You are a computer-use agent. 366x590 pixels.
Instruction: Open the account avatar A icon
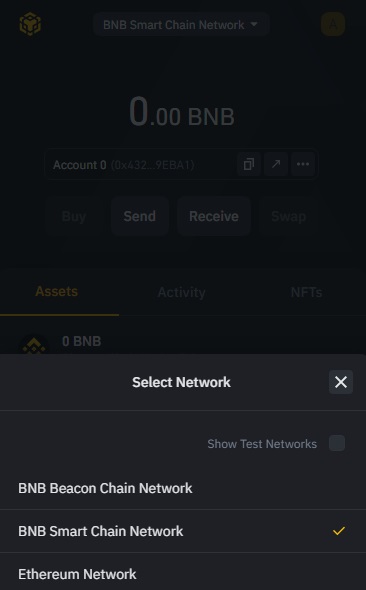pos(333,24)
